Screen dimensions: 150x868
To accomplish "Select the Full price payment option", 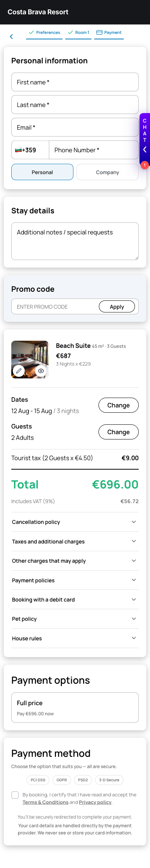I will click(75, 707).
